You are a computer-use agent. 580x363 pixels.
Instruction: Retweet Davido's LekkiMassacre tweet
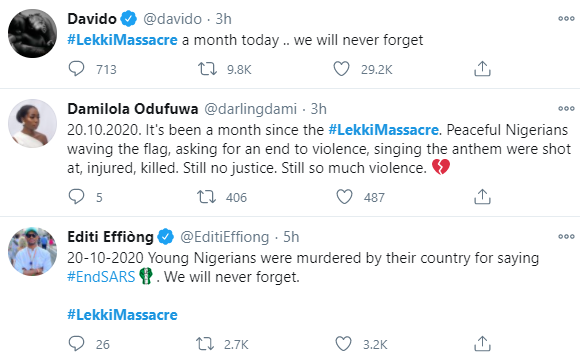(207, 69)
